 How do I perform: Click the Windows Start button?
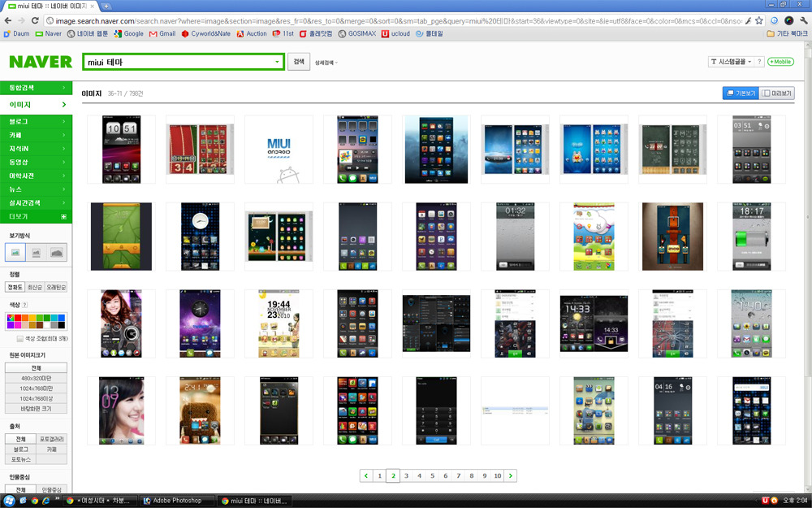click(9, 501)
